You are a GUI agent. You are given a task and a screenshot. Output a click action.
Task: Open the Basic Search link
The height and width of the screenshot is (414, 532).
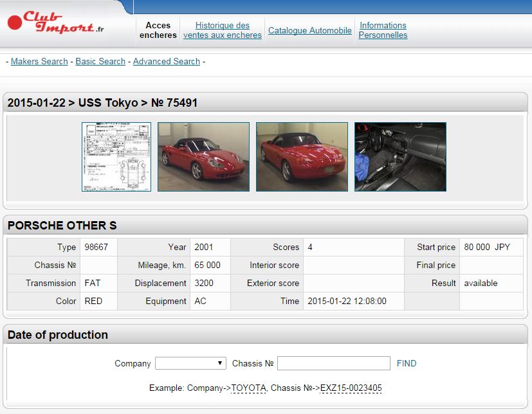(100, 61)
